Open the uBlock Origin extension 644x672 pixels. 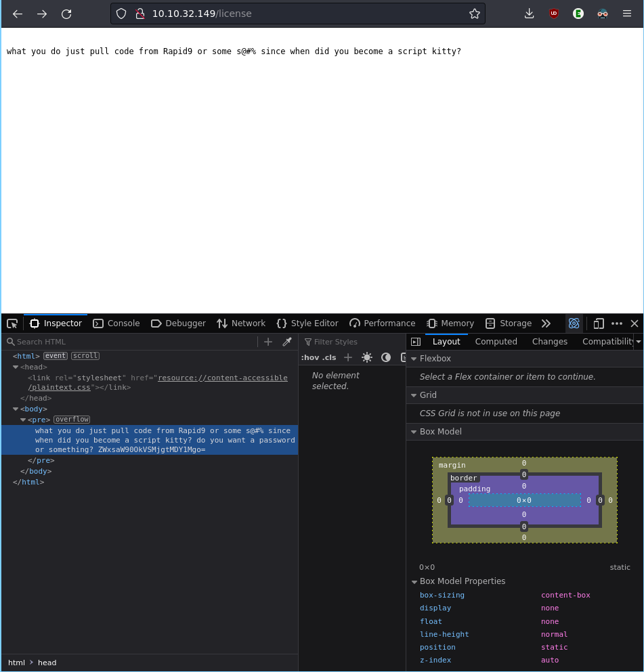[x=554, y=14]
